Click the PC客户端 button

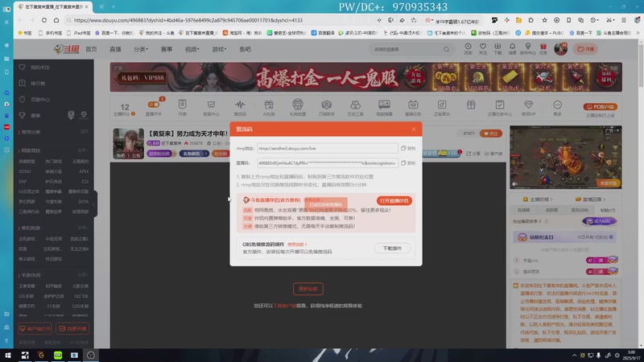click(x=600, y=107)
